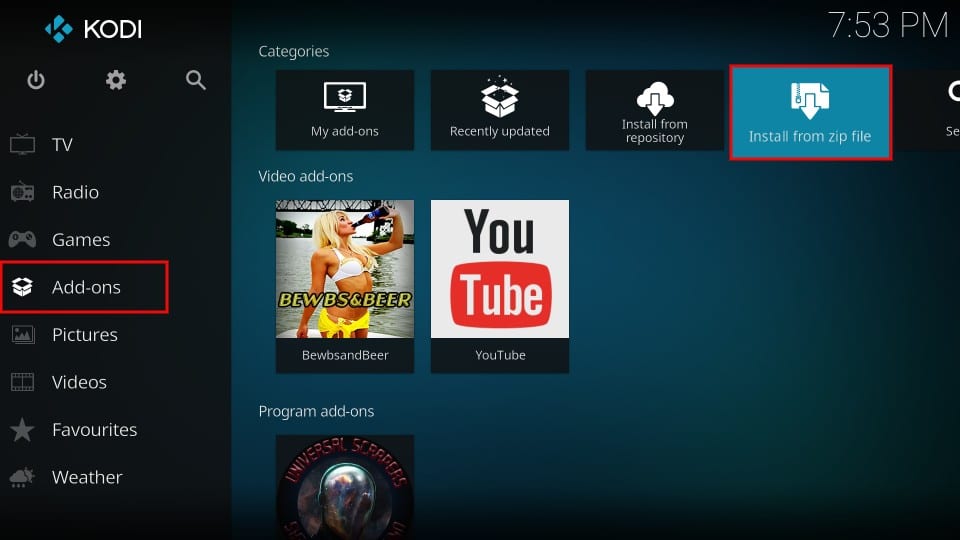This screenshot has width=960, height=540.
Task: Open the power options icon
Action: coord(36,80)
